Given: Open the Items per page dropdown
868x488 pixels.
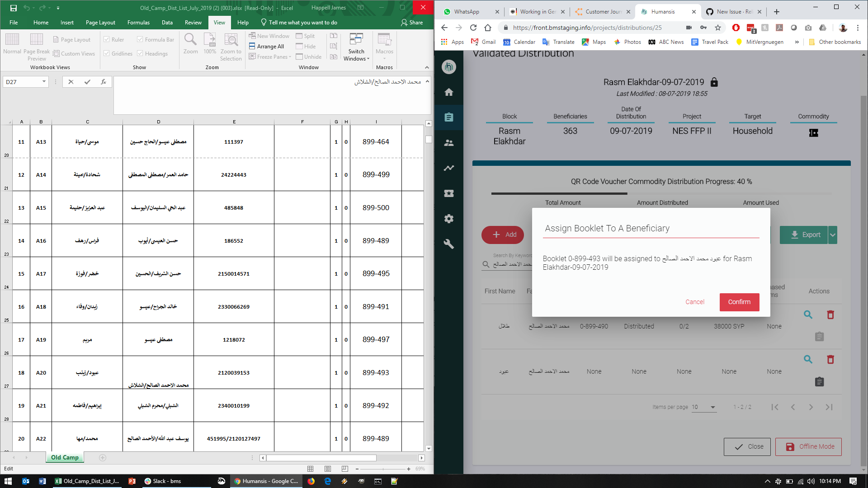Looking at the screenshot, I should [704, 407].
